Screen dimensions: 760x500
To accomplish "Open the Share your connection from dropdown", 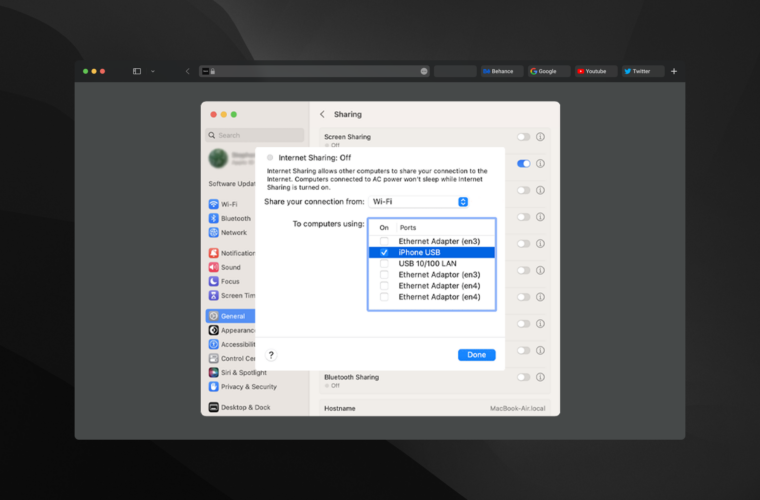I will [419, 202].
